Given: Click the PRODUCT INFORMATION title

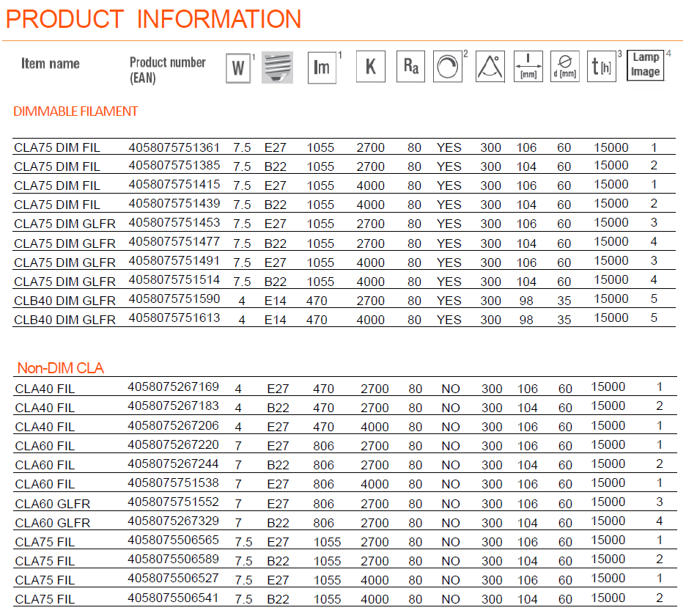Looking at the screenshot, I should pyautogui.click(x=153, y=19).
